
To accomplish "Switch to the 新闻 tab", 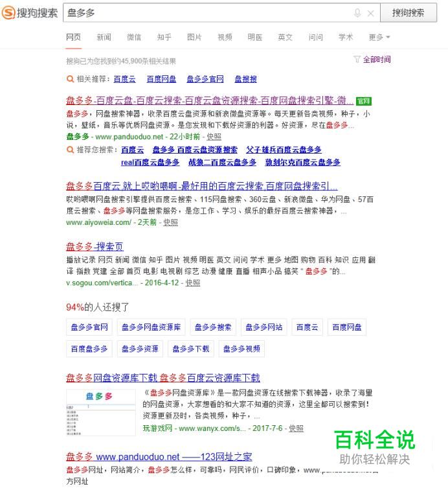I will pyautogui.click(x=104, y=38).
